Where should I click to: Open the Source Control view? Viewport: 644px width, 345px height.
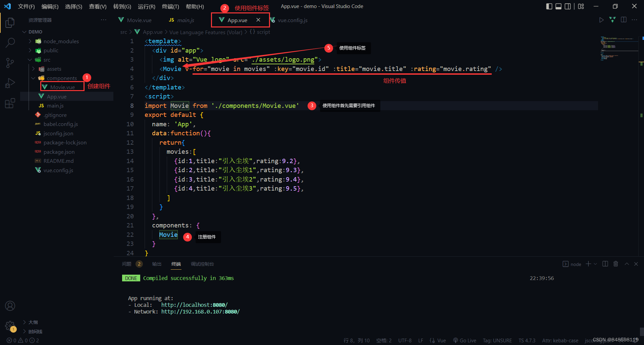pos(10,63)
